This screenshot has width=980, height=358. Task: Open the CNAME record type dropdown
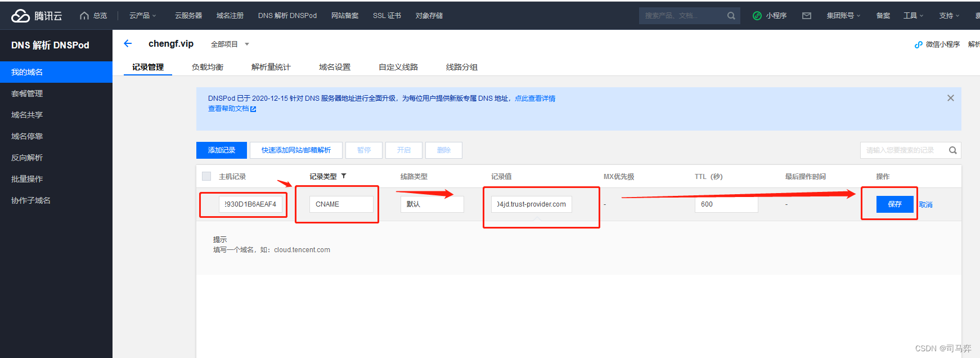[341, 204]
